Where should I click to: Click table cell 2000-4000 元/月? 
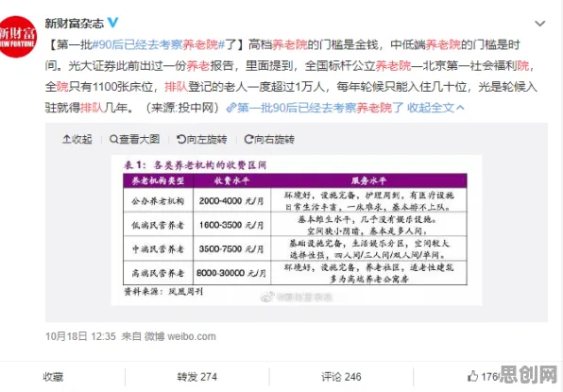coord(232,200)
